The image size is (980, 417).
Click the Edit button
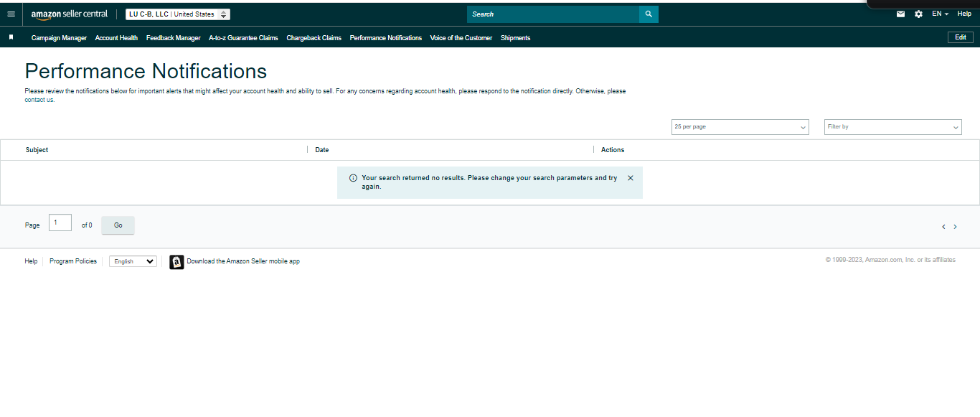pos(961,37)
